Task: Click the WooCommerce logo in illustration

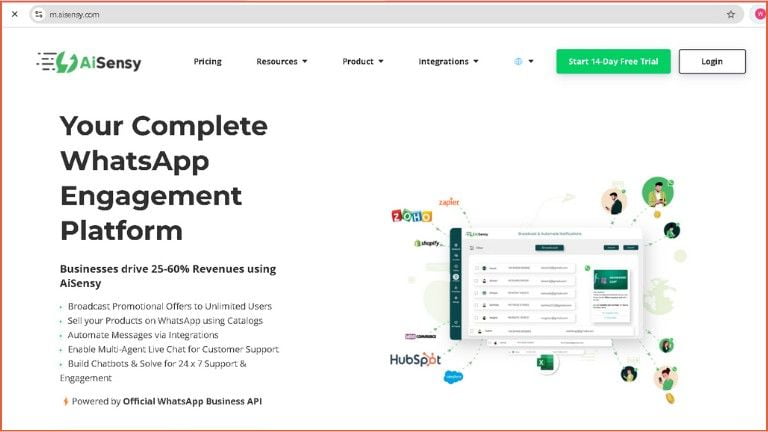Action: click(420, 336)
